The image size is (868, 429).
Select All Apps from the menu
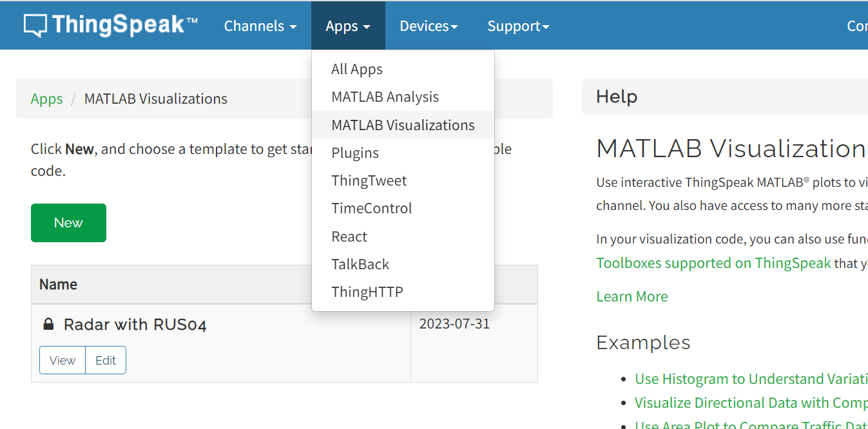pyautogui.click(x=403, y=69)
